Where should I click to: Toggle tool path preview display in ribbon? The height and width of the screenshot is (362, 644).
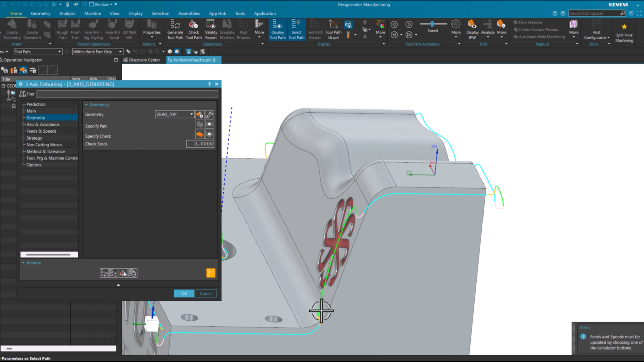click(x=348, y=25)
